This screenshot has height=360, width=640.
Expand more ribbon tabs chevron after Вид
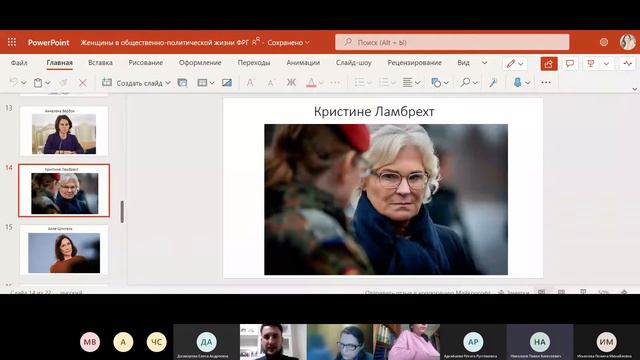point(484,63)
